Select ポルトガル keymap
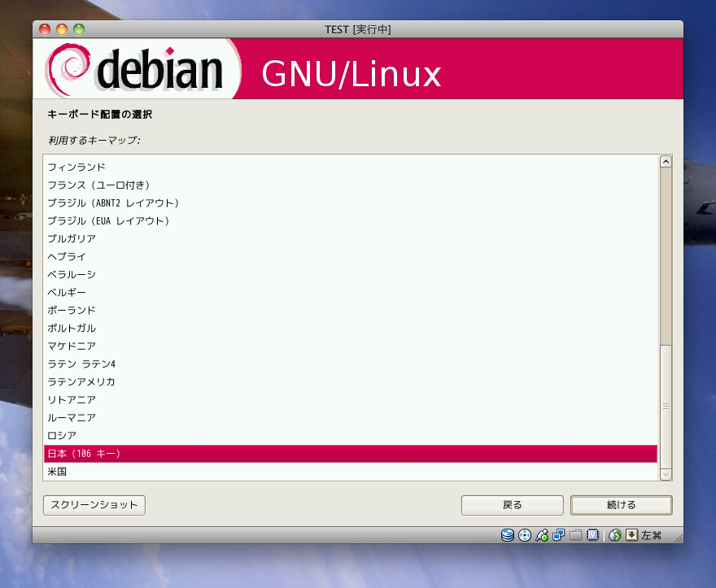The image size is (716, 588). coord(350,328)
